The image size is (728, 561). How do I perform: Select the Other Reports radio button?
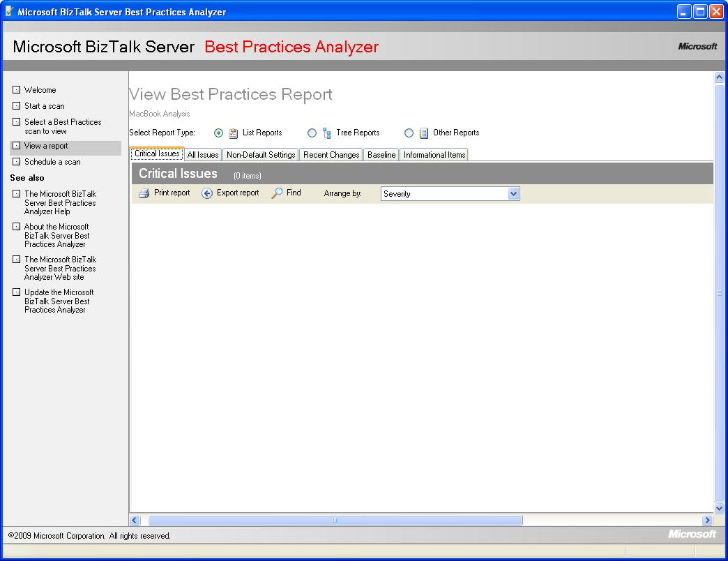(x=409, y=133)
